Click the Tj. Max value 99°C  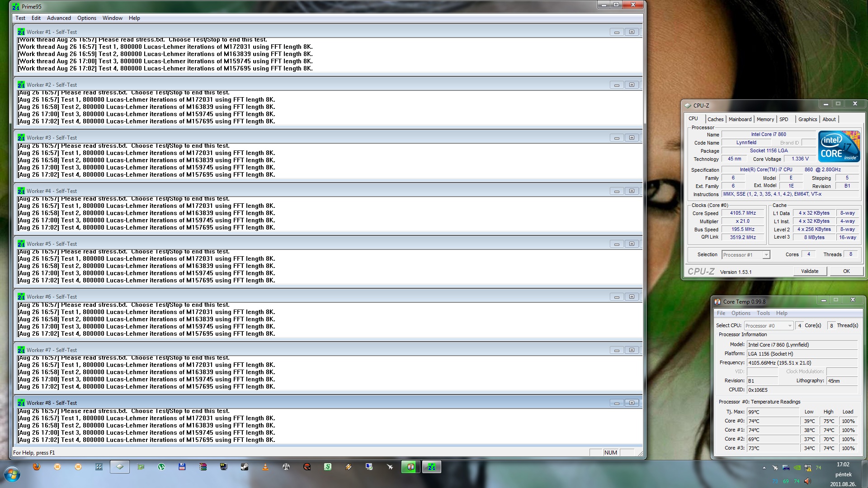[773, 412]
